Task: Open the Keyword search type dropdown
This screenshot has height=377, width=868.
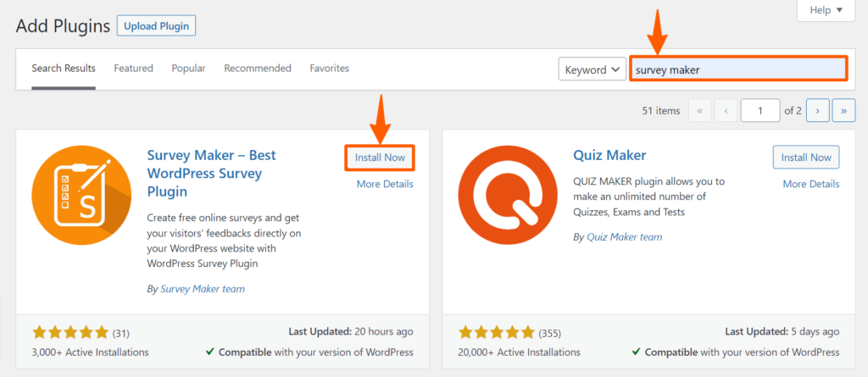Action: 592,69
